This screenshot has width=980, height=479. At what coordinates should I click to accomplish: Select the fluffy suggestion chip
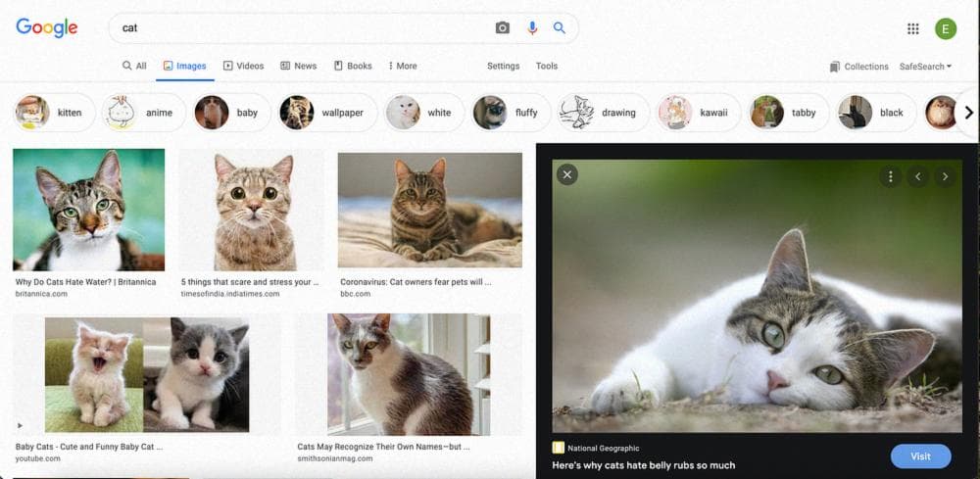(x=506, y=113)
